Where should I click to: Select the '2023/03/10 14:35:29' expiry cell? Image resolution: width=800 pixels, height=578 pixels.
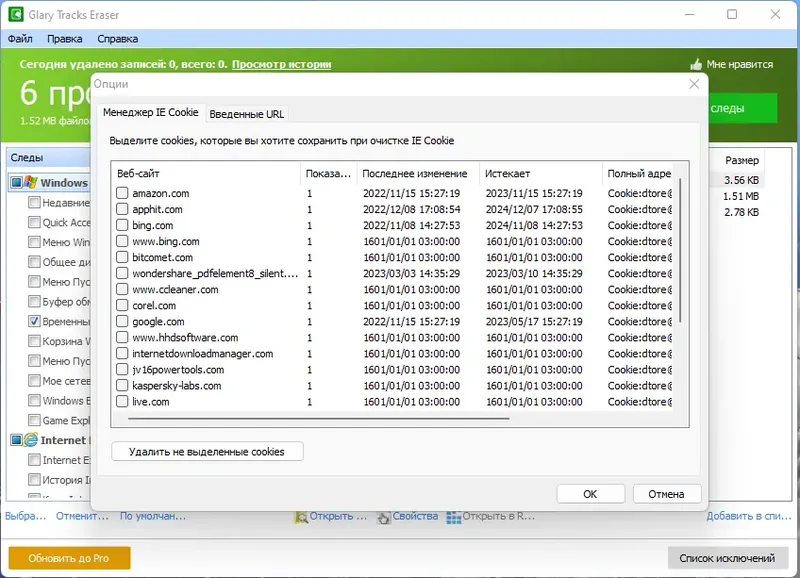534,273
